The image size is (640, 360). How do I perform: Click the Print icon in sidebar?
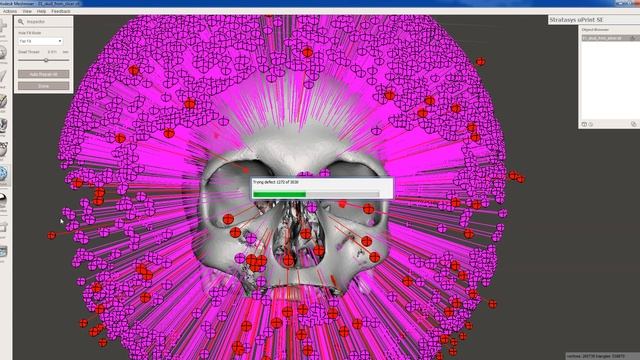pos(3,252)
